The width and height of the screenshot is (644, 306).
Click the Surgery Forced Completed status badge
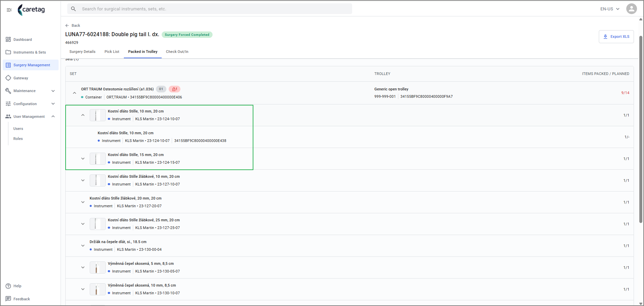[x=187, y=34]
